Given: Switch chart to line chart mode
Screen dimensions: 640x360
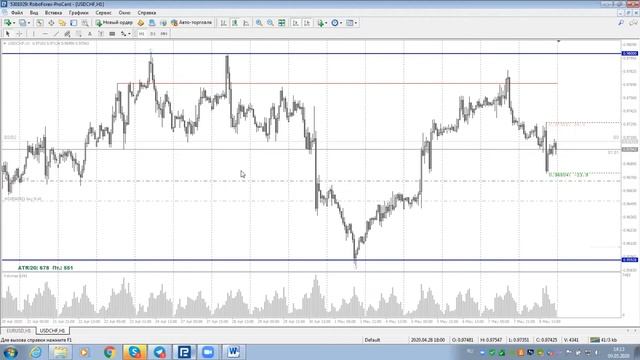Looking at the screenshot, I should tap(246, 23).
